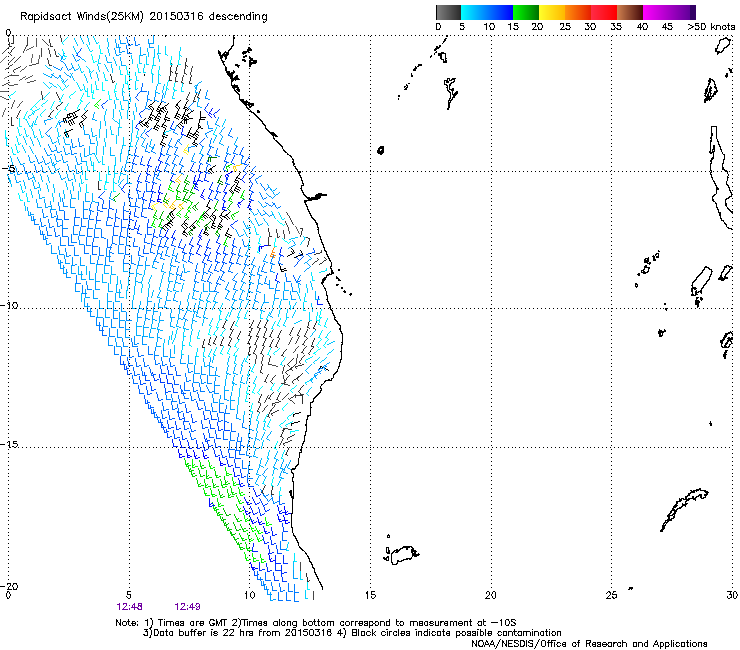Click the '40' label under the color bar
This screenshot has height=650, width=740.
(642, 27)
